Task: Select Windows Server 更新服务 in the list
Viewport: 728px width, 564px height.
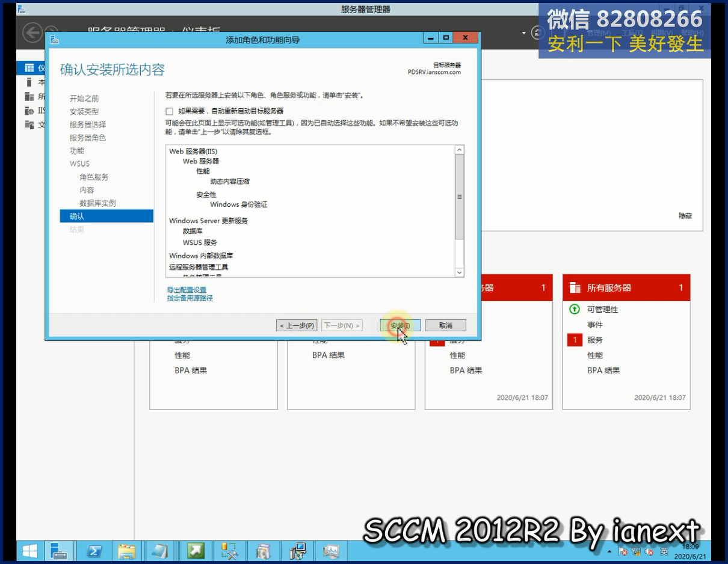Action: tap(209, 221)
